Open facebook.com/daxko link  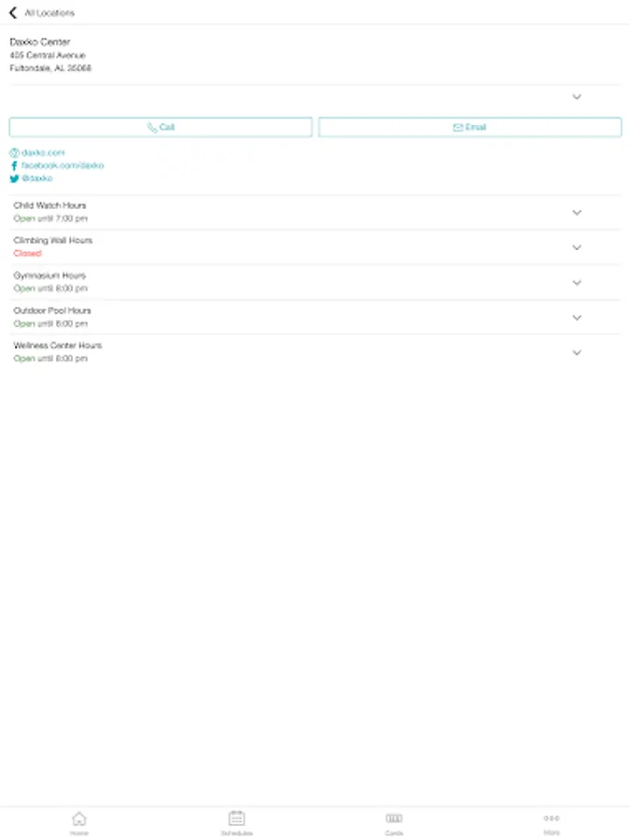pyautogui.click(x=63, y=165)
